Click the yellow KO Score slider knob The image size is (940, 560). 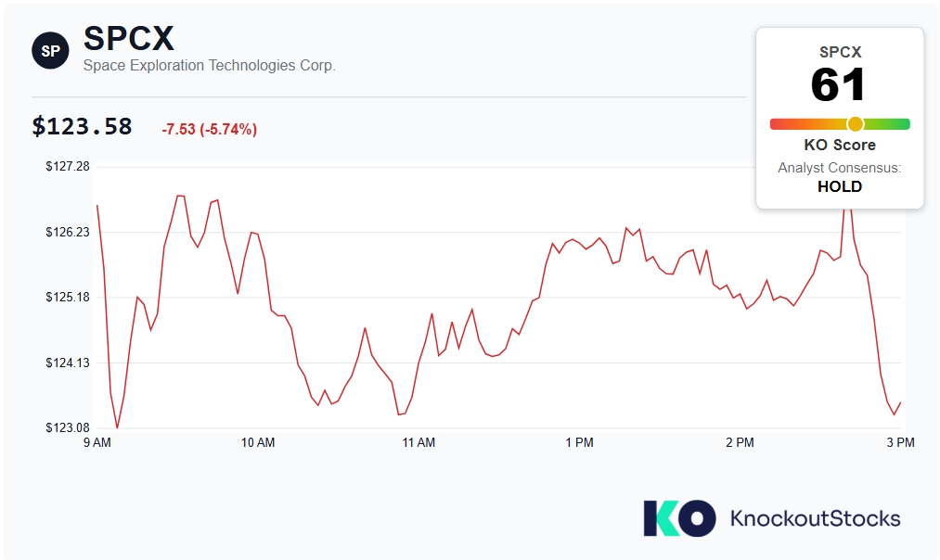pyautogui.click(x=855, y=124)
